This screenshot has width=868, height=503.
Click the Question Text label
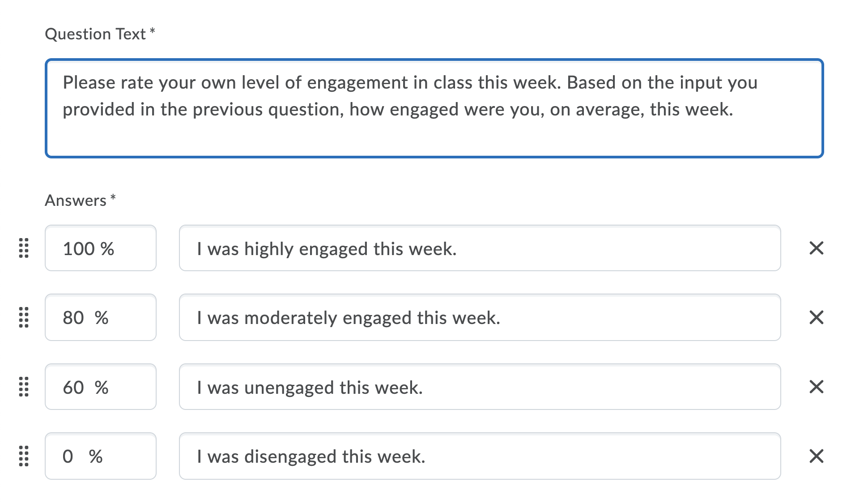coord(95,34)
